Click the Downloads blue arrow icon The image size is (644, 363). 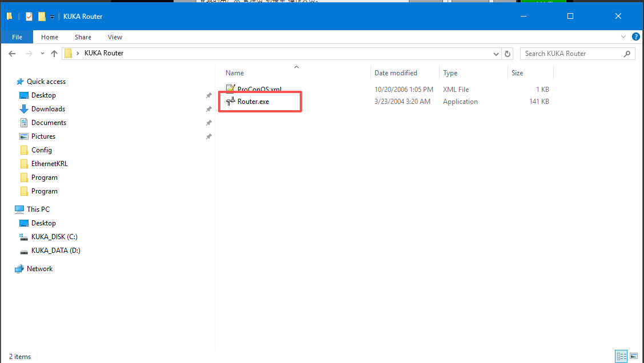click(24, 109)
